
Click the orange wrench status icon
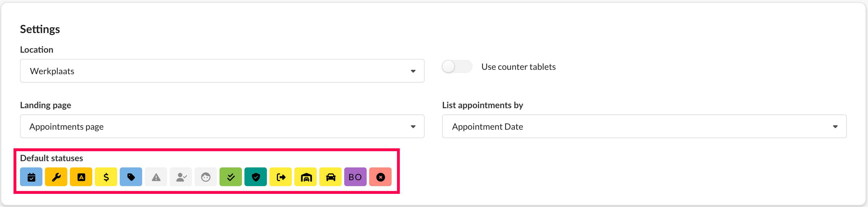pyautogui.click(x=56, y=177)
